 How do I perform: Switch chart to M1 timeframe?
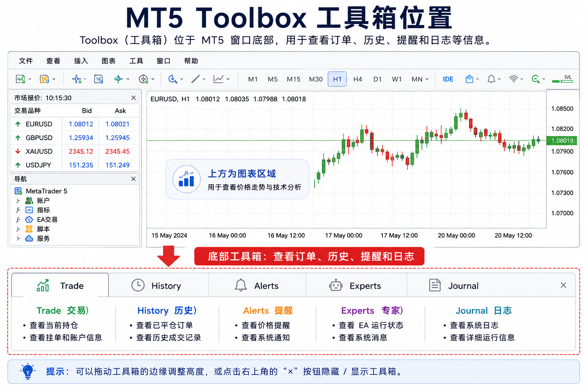253,79
